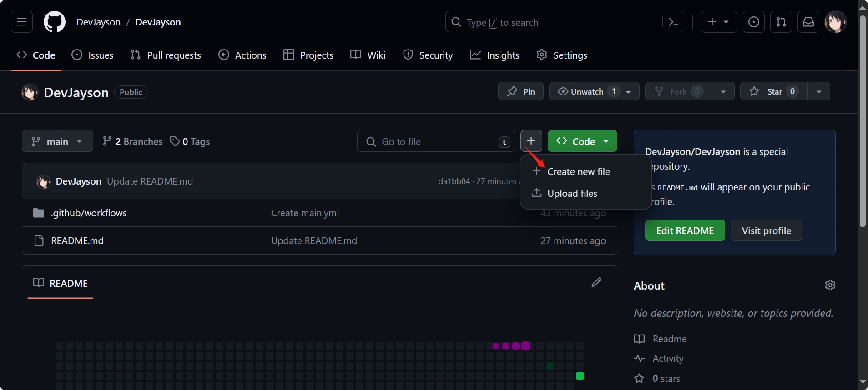868x390 pixels.
Task: Click the largest purple contribution square
Action: coord(525,345)
